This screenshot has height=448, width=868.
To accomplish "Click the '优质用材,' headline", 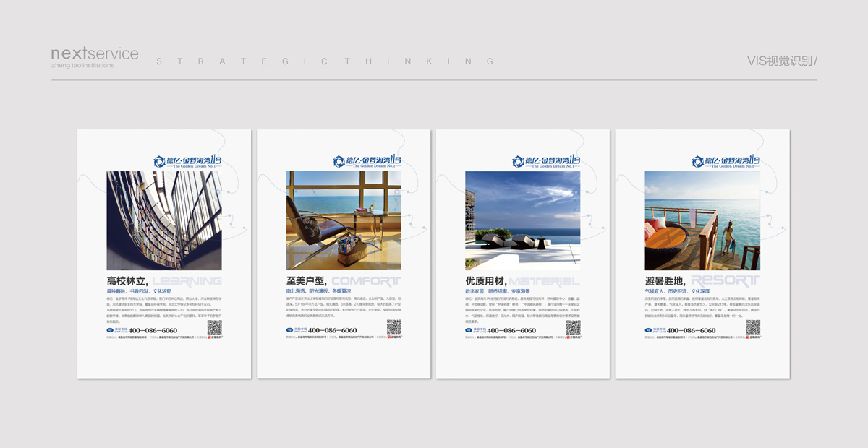I will tap(488, 281).
